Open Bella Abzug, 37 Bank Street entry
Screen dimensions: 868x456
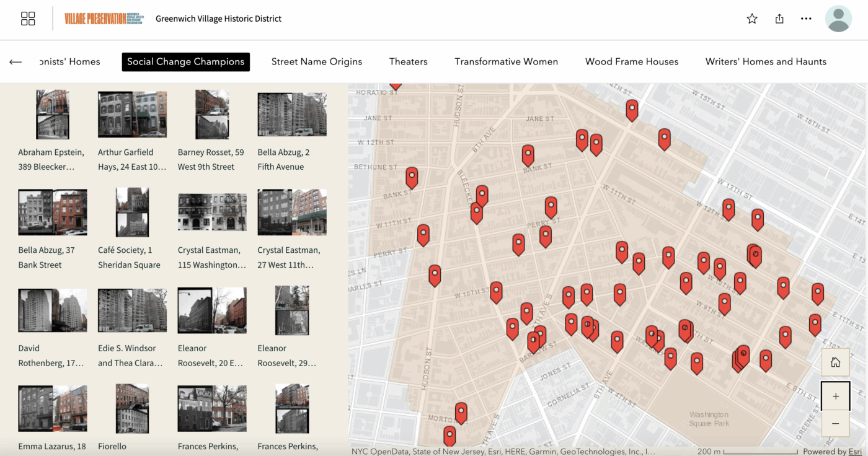coord(52,213)
